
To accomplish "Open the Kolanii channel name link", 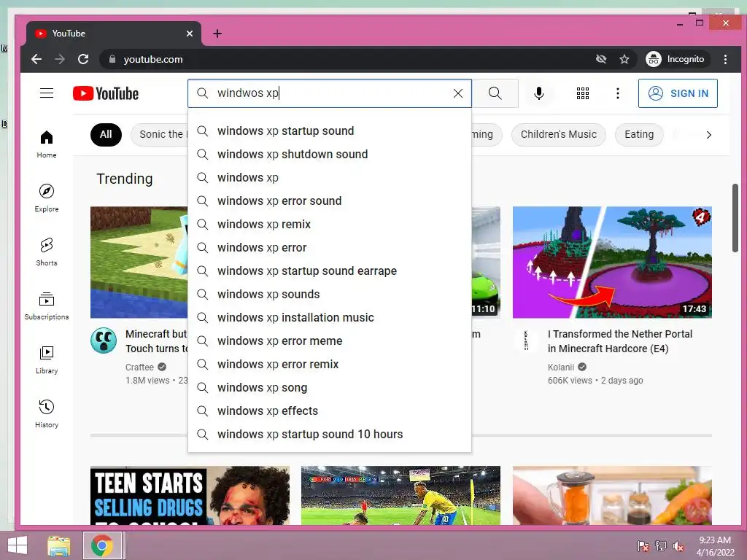I will 561,367.
